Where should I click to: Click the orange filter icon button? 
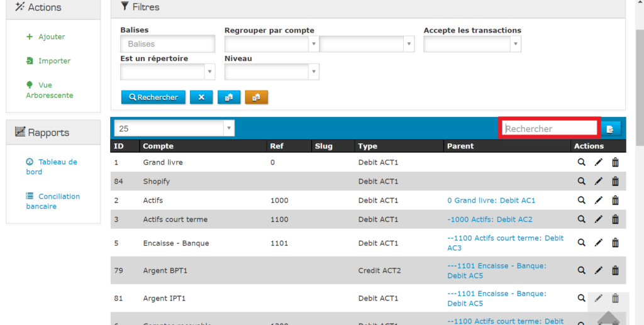[x=257, y=97]
